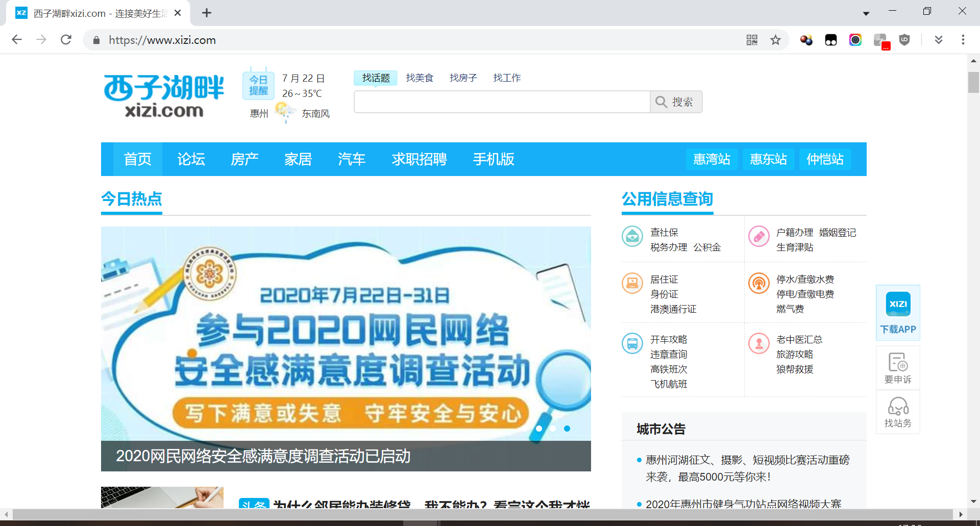980x526 pixels.
Task: Focus the site search input box
Action: (502, 102)
